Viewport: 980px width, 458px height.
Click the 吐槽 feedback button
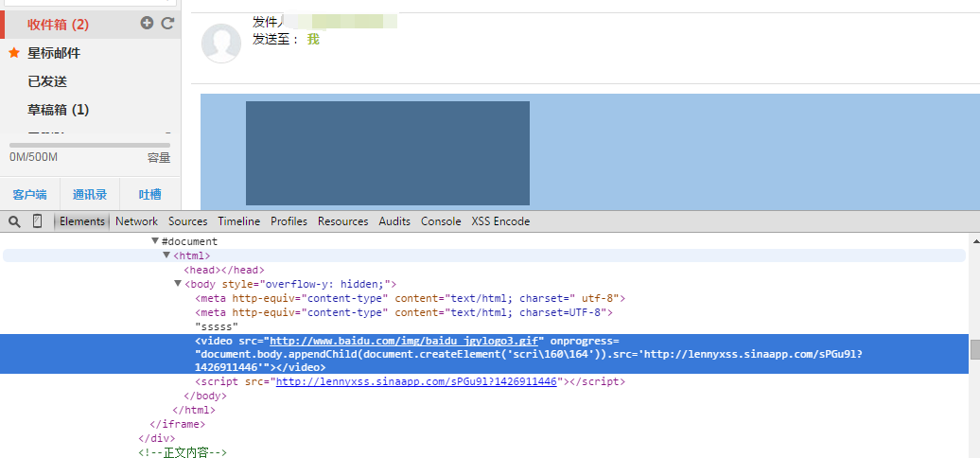coord(150,194)
